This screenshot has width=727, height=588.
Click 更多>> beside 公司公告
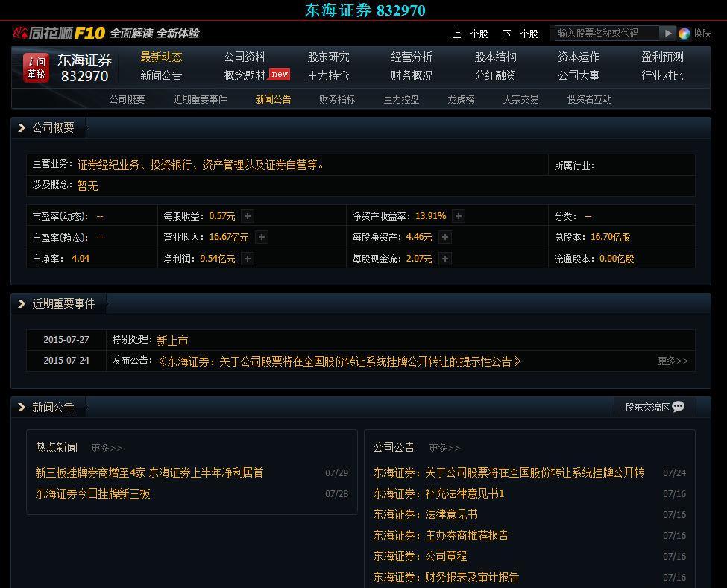click(444, 448)
